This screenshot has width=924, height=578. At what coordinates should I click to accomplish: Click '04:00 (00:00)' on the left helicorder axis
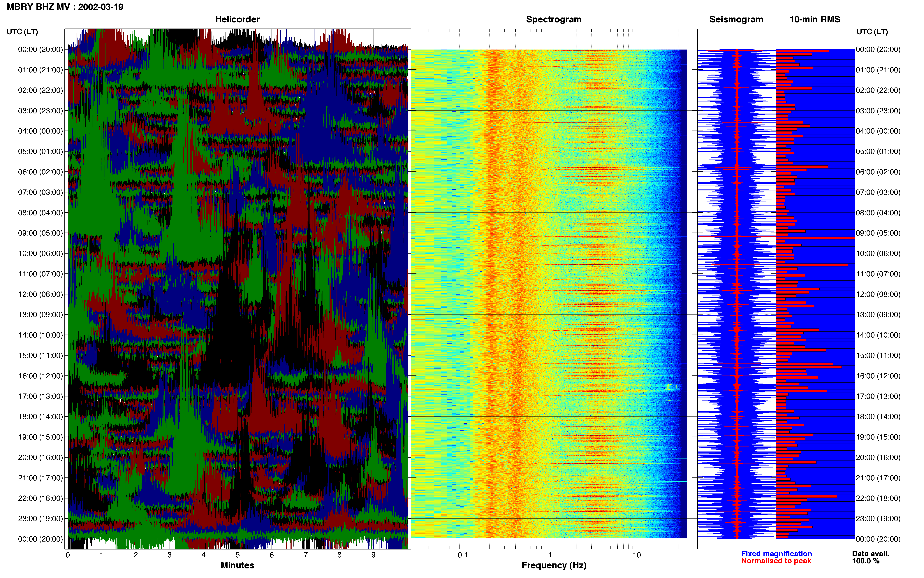click(41, 131)
